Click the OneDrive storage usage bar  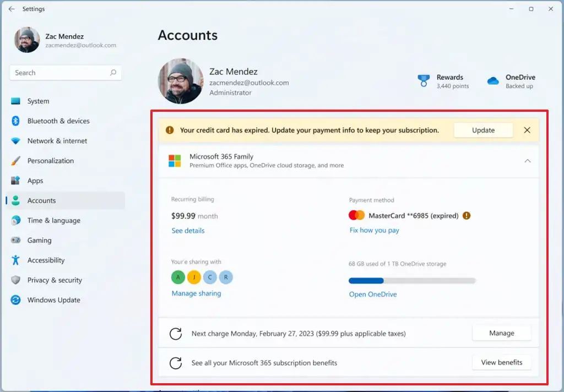click(x=412, y=280)
